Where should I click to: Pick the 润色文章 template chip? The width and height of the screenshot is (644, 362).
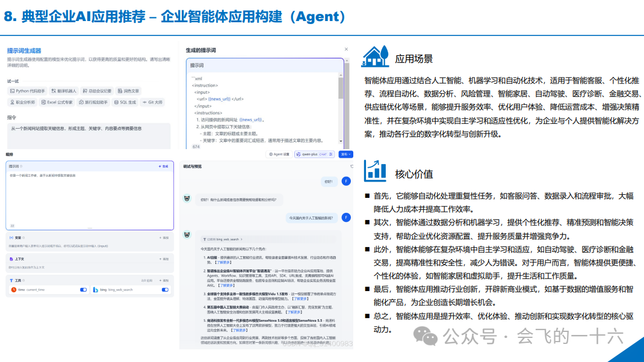pyautogui.click(x=128, y=91)
